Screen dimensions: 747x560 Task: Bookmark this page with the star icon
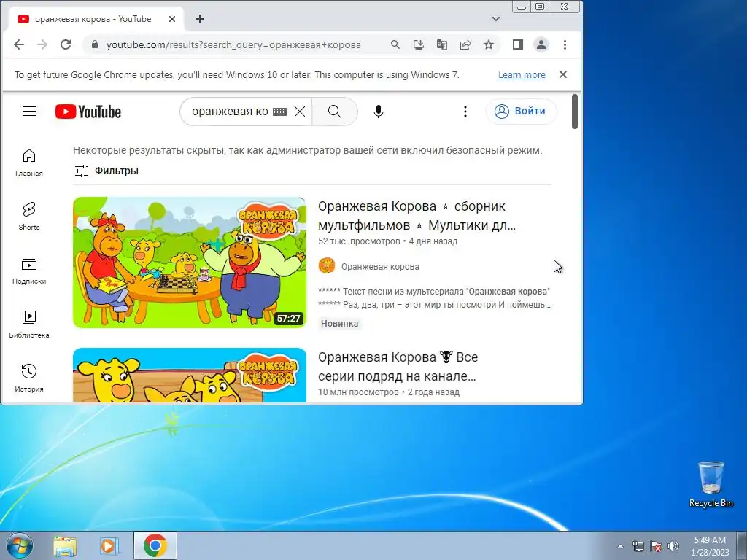(x=488, y=44)
